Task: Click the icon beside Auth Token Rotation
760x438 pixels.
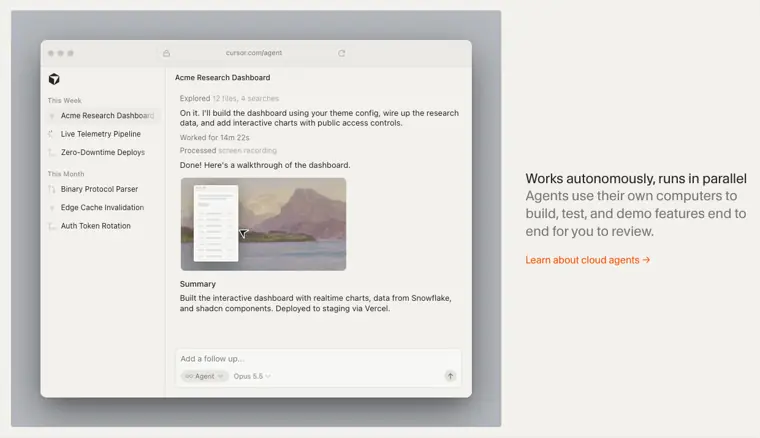Action: (51, 226)
